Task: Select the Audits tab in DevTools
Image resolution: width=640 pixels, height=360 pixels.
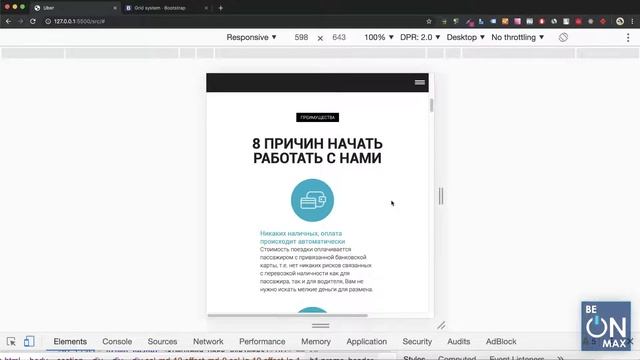Action: [459, 342]
